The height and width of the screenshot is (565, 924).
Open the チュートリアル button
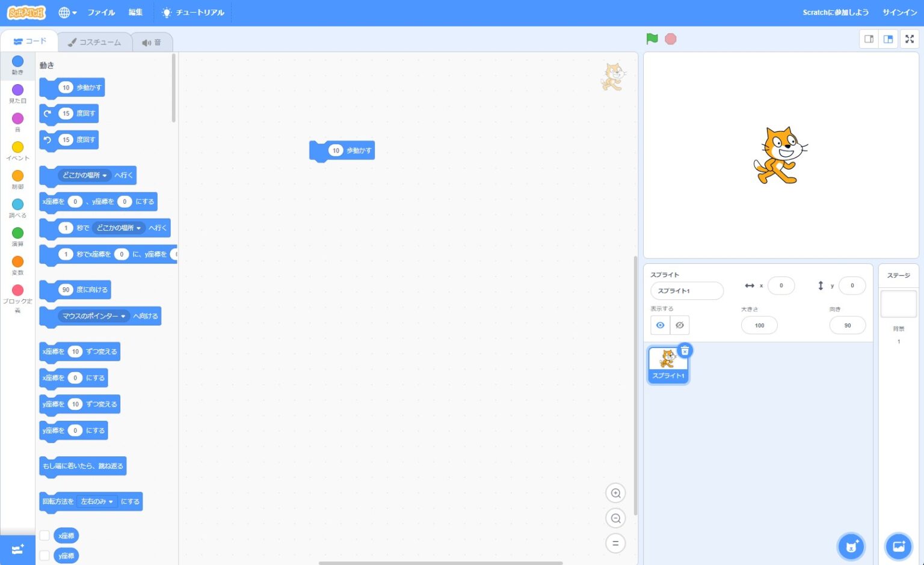tap(193, 13)
